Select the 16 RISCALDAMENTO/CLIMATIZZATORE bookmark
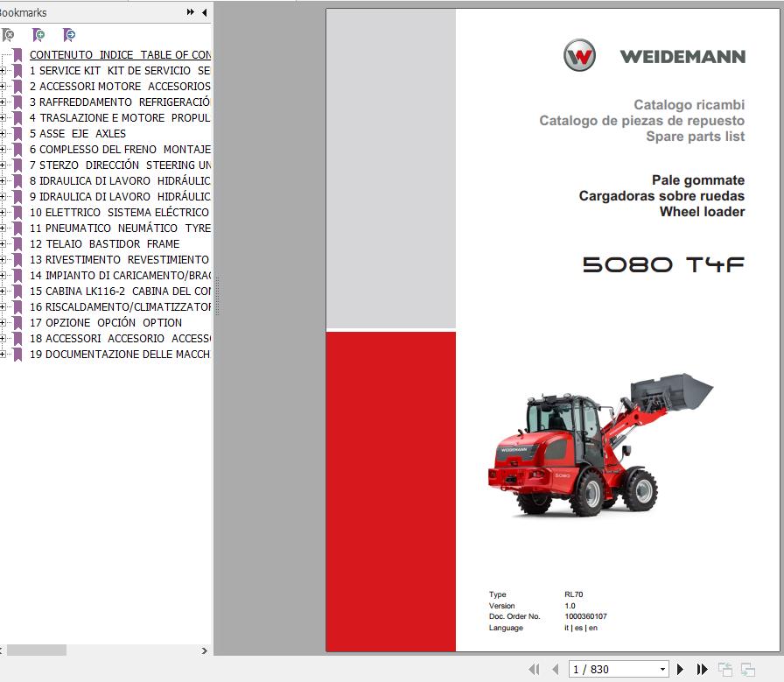This screenshot has width=784, height=682. [x=120, y=306]
